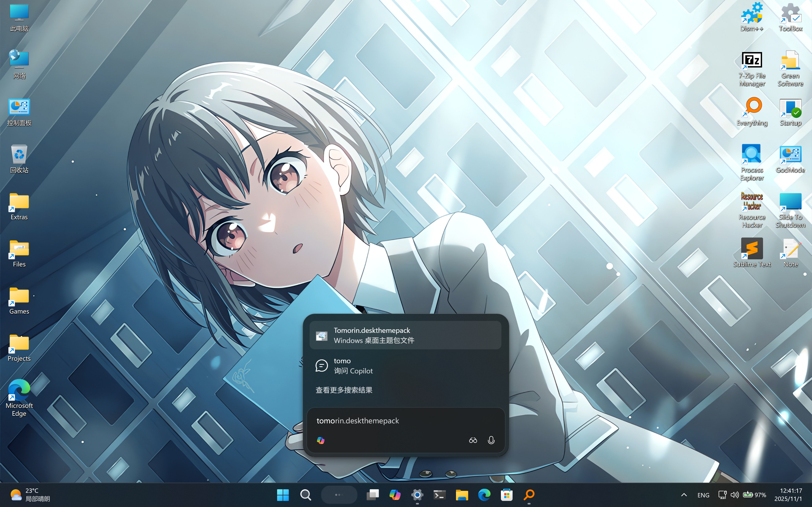This screenshot has width=812, height=507.
Task: Click the Copilot icon in search box
Action: click(x=320, y=440)
